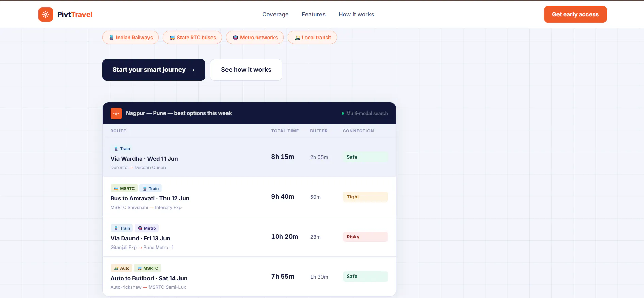Open the Coverage nav item
644x298 pixels.
(275, 14)
